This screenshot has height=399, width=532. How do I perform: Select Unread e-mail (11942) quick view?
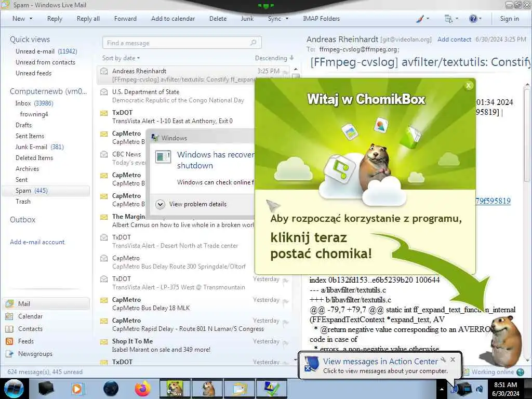(x=46, y=51)
